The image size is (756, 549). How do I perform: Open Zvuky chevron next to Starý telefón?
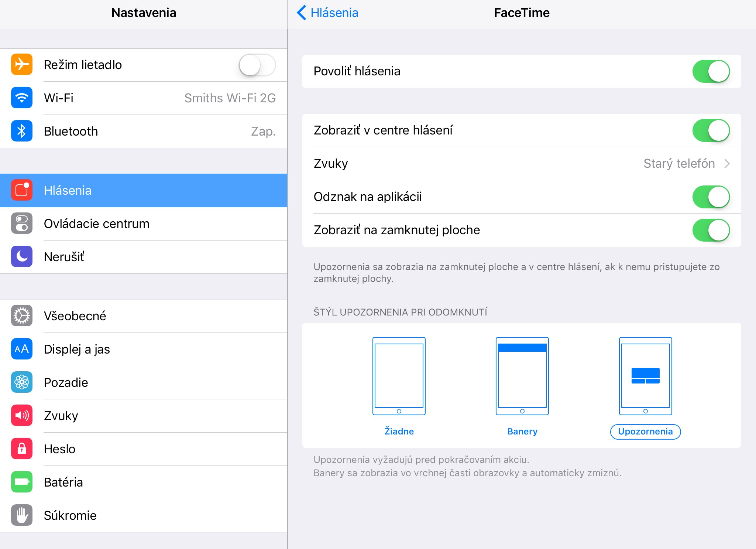click(x=727, y=164)
